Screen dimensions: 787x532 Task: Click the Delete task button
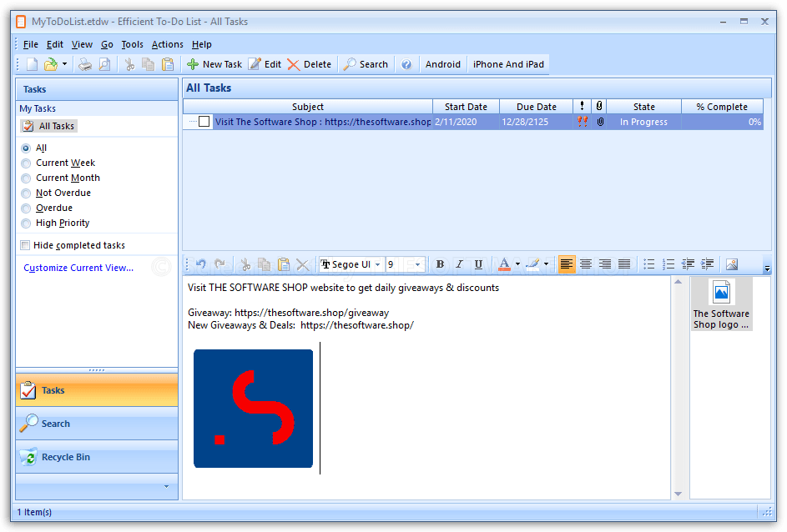click(309, 64)
